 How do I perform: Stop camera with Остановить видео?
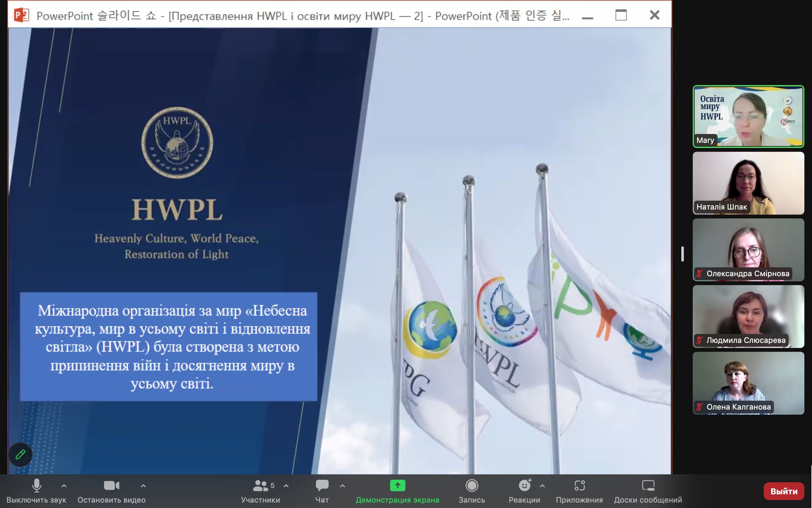(x=111, y=491)
